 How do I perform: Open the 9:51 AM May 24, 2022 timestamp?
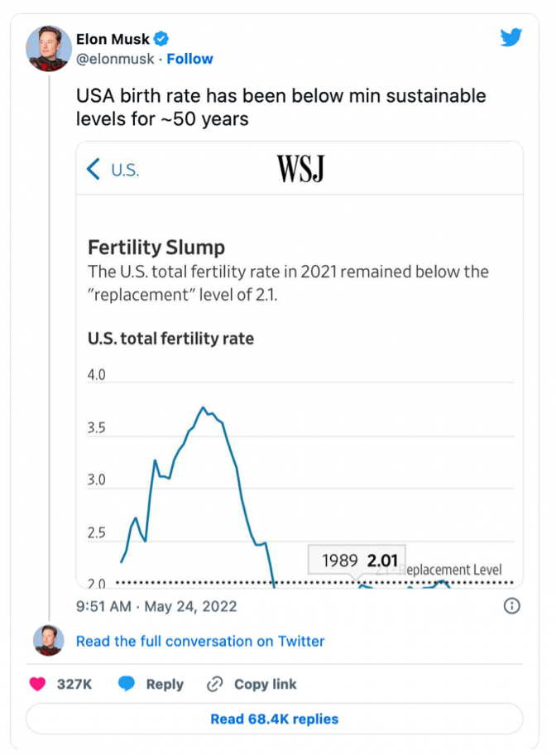click(x=156, y=606)
